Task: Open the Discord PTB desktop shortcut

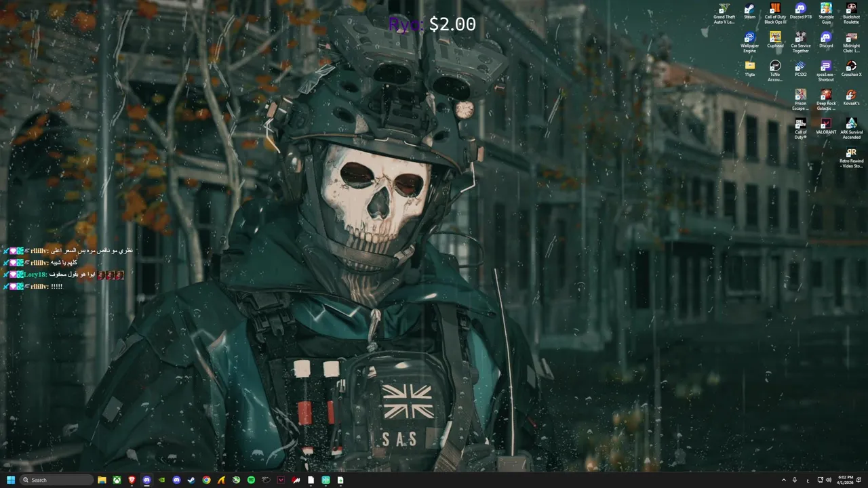Action: 800,12
